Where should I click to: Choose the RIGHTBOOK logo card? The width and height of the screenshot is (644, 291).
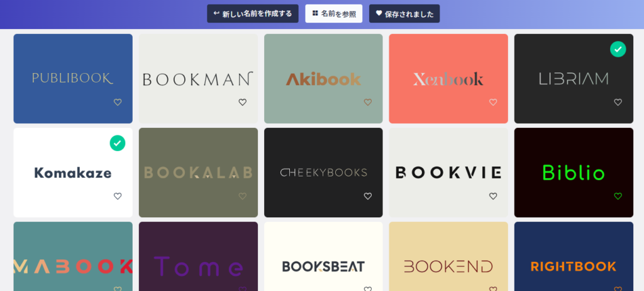(574, 256)
